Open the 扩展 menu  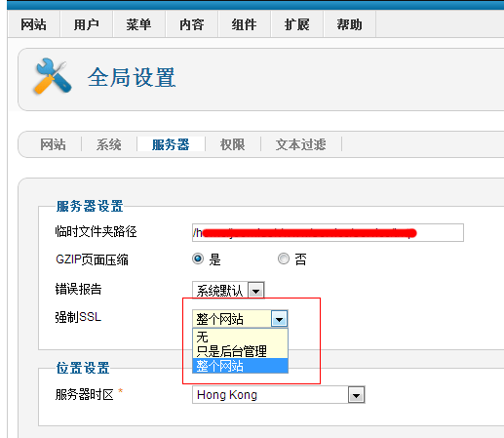tap(297, 24)
